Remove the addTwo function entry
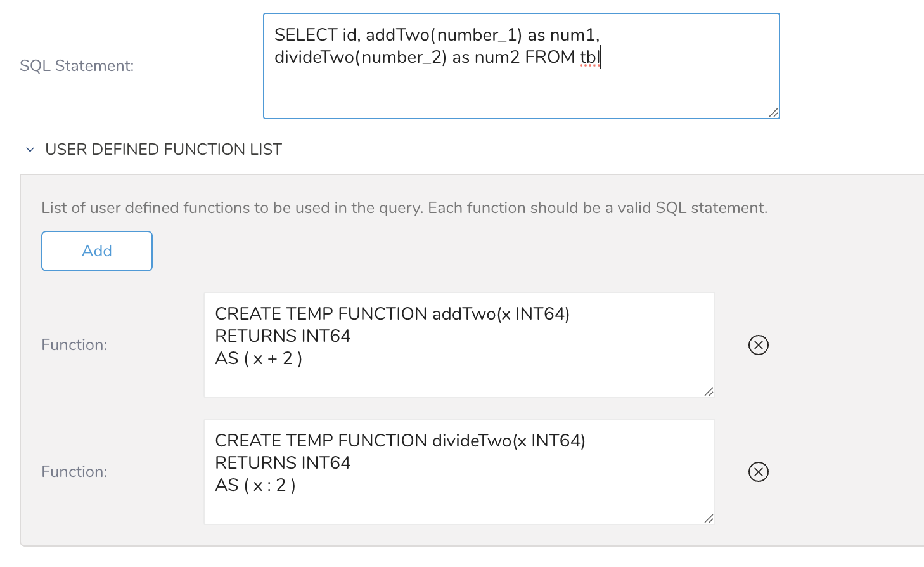 click(758, 345)
